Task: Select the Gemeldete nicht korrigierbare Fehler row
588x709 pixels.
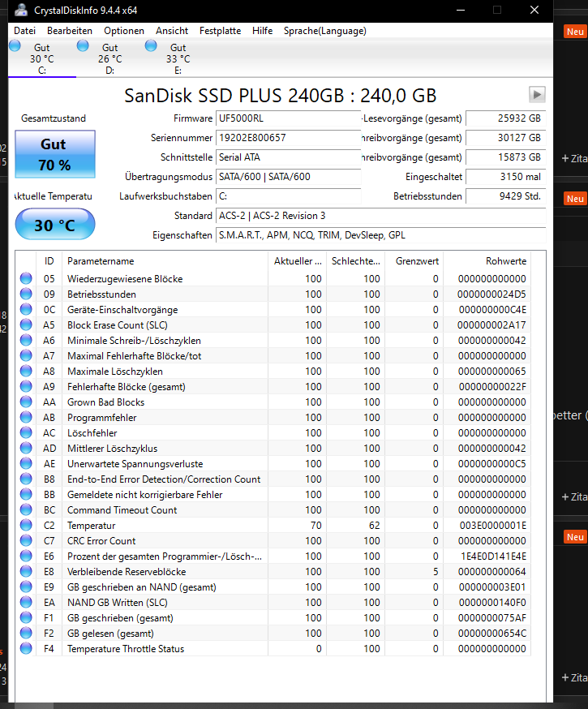Action: click(273, 495)
